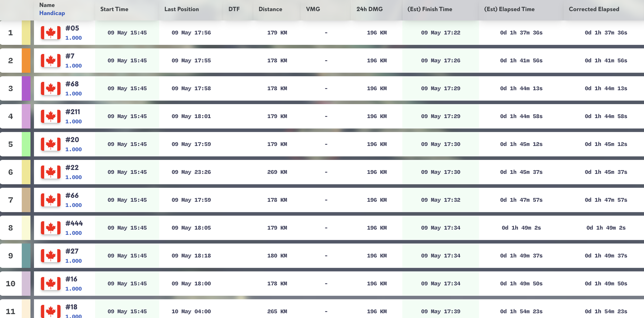The width and height of the screenshot is (644, 318).
Task: Select the Canada flag for boat #444
Action: 51,228
